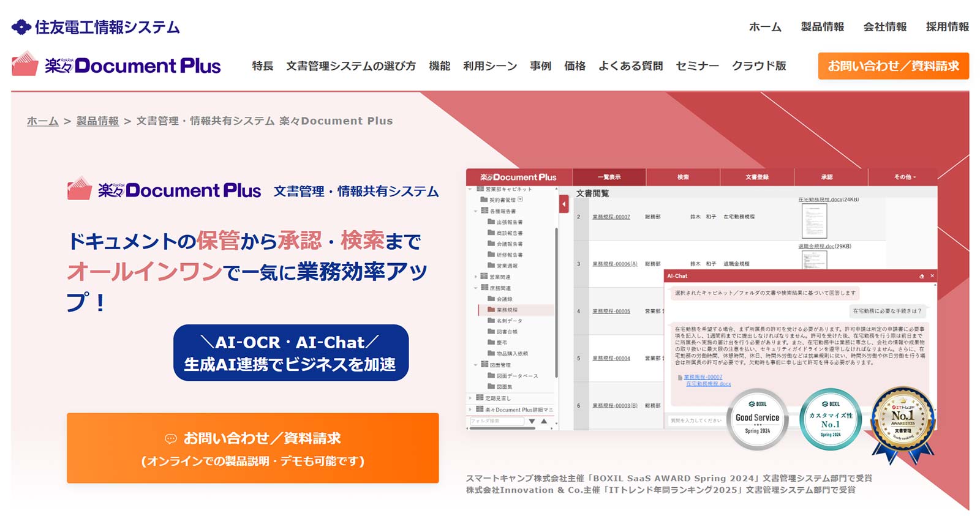The image size is (980, 516).
Task: Click the 会議報告書 folder icon
Action: 491,244
